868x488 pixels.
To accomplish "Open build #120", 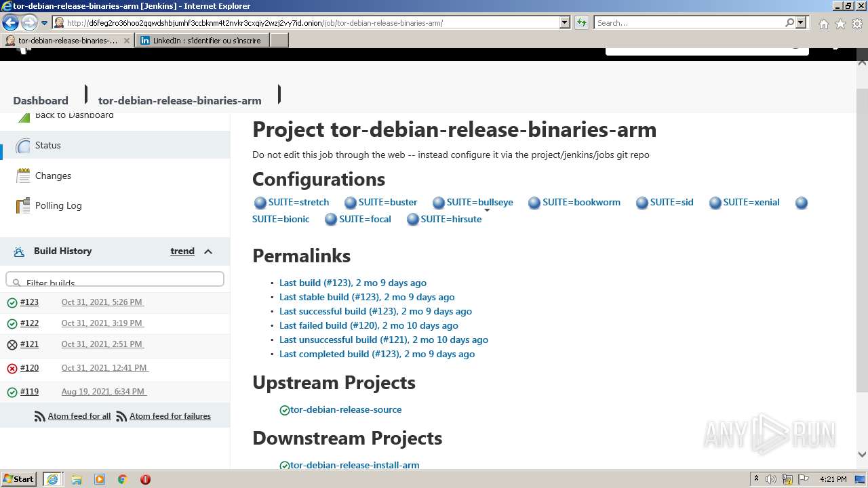I will [29, 368].
